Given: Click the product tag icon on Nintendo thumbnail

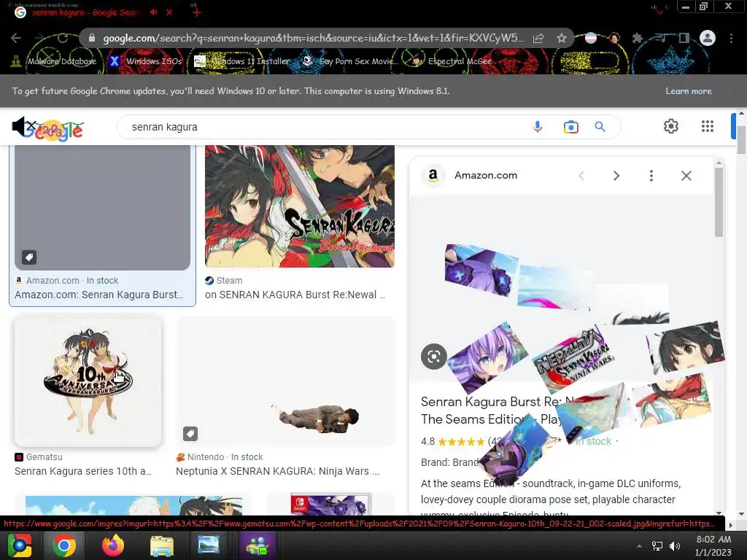Looking at the screenshot, I should point(190,434).
